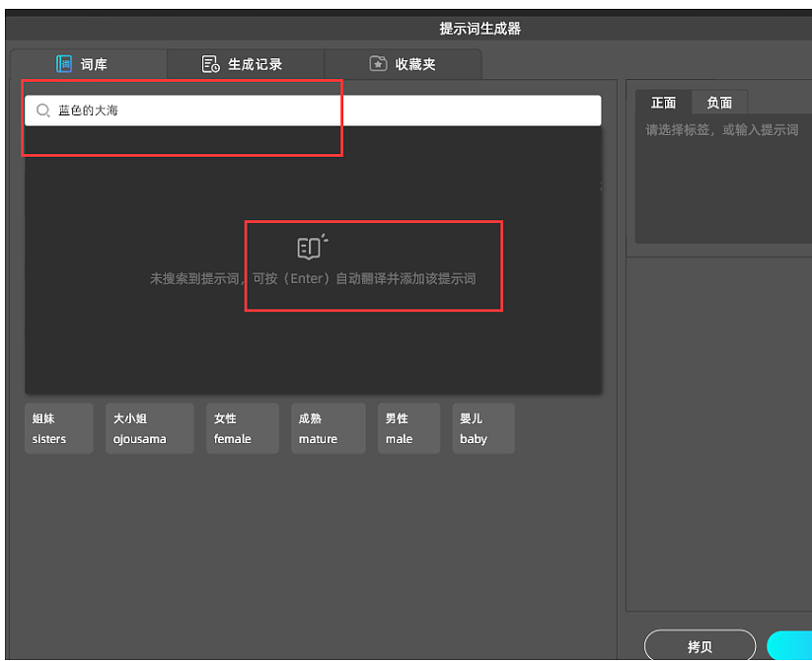This screenshot has height=661, width=812.
Task: Toggle the 姐妹 sisters tag
Action: pyautogui.click(x=58, y=428)
